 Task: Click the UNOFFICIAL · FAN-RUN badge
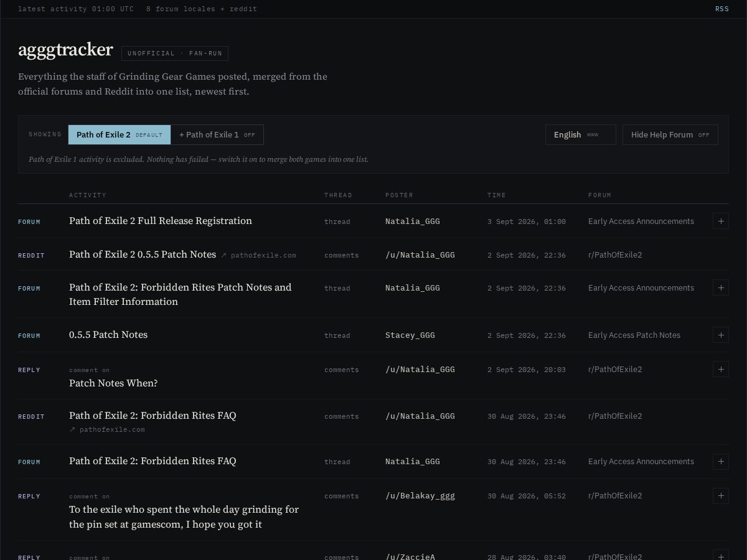tap(175, 54)
